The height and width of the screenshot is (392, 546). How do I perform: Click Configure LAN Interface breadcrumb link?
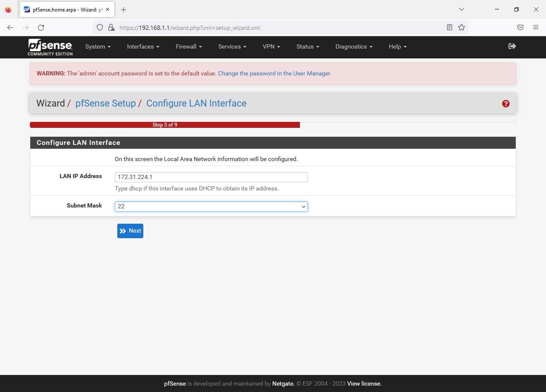click(196, 104)
